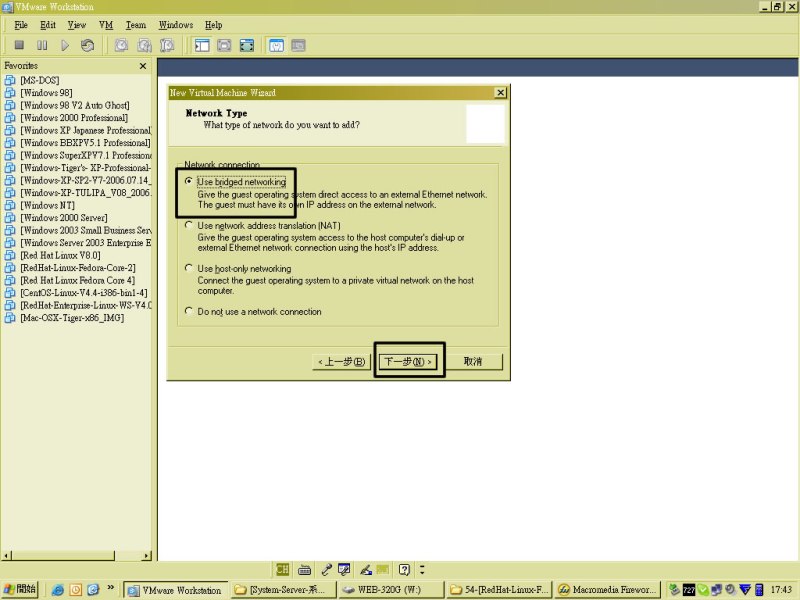Click the system tray clock 17:43
The height and width of the screenshot is (600, 800).
[781, 590]
